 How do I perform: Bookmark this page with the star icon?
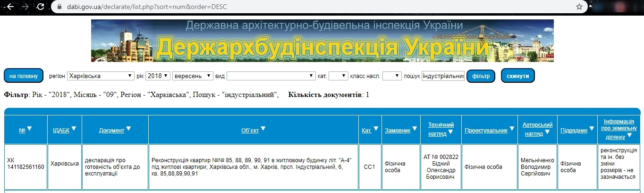point(579,7)
